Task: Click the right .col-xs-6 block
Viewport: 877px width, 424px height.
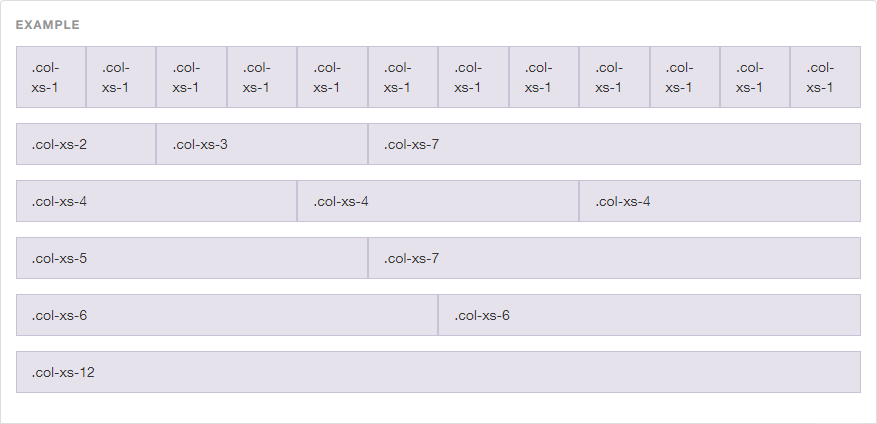Action: pos(649,315)
